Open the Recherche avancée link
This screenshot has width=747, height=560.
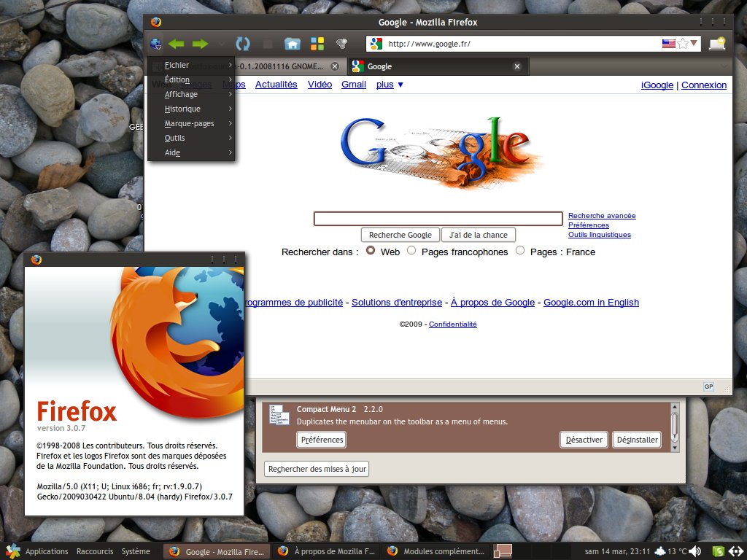click(x=602, y=215)
